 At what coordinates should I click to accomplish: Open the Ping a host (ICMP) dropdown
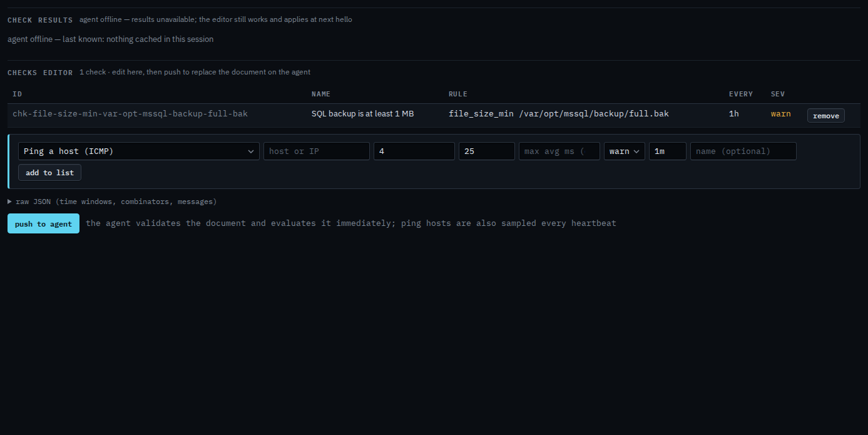click(x=139, y=151)
